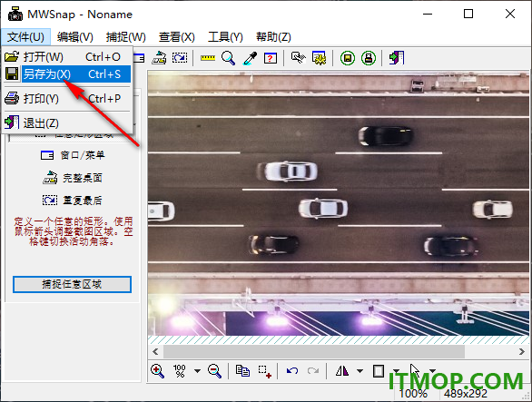Zoom in with the plus magnifier
Viewport: 532px width, 402px height.
(158, 371)
